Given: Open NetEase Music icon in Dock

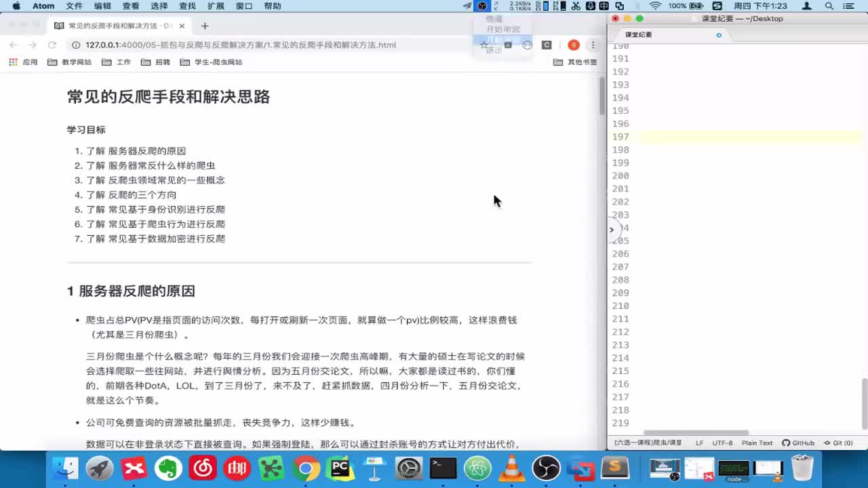Looking at the screenshot, I should (203, 468).
